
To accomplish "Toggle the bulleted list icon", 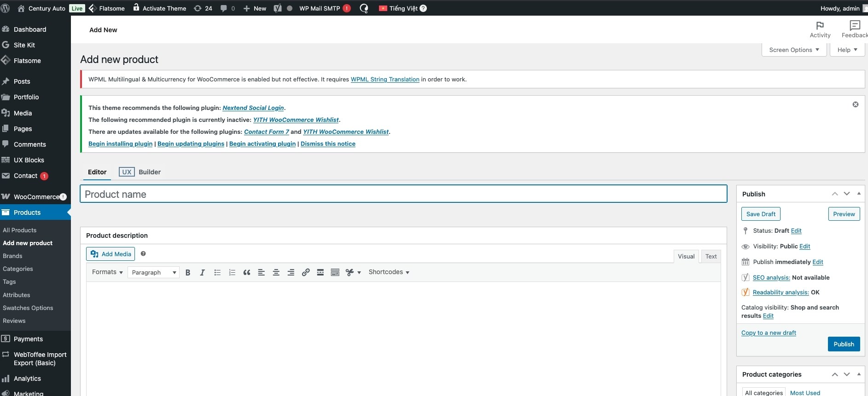I will (x=217, y=272).
